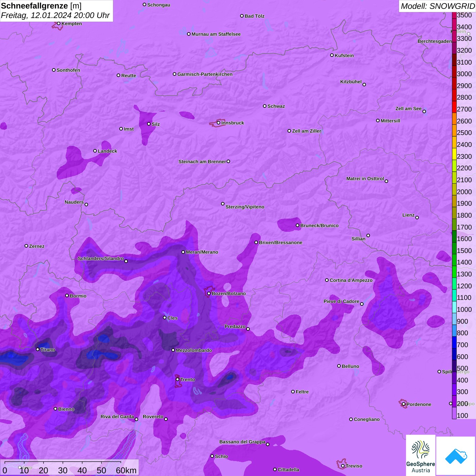Image resolution: width=476 pixels, height=476 pixels.
Task: Click the Conegliano label
Action: (x=367, y=419)
